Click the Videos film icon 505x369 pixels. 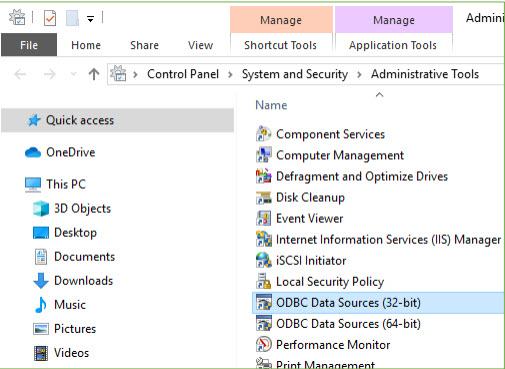(41, 353)
